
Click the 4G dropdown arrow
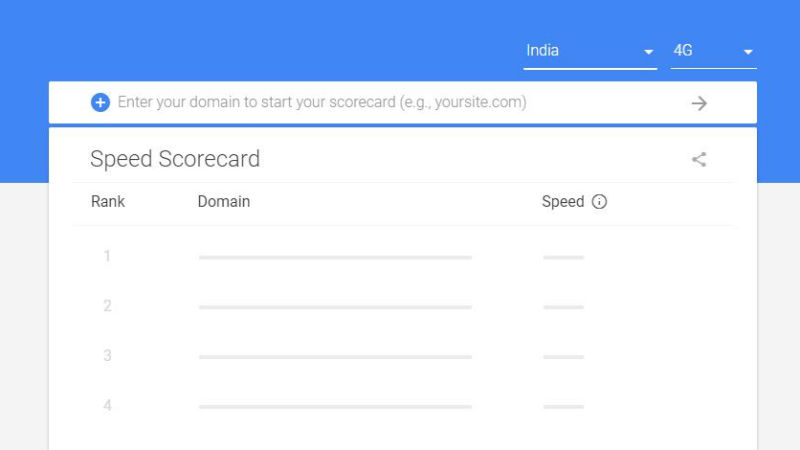(748, 52)
